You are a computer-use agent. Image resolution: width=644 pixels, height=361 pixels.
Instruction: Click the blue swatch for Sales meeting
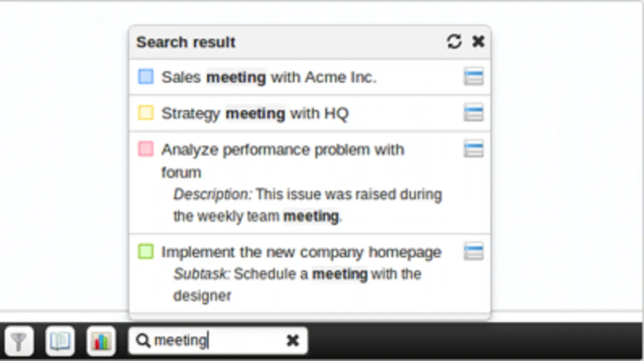(x=145, y=77)
